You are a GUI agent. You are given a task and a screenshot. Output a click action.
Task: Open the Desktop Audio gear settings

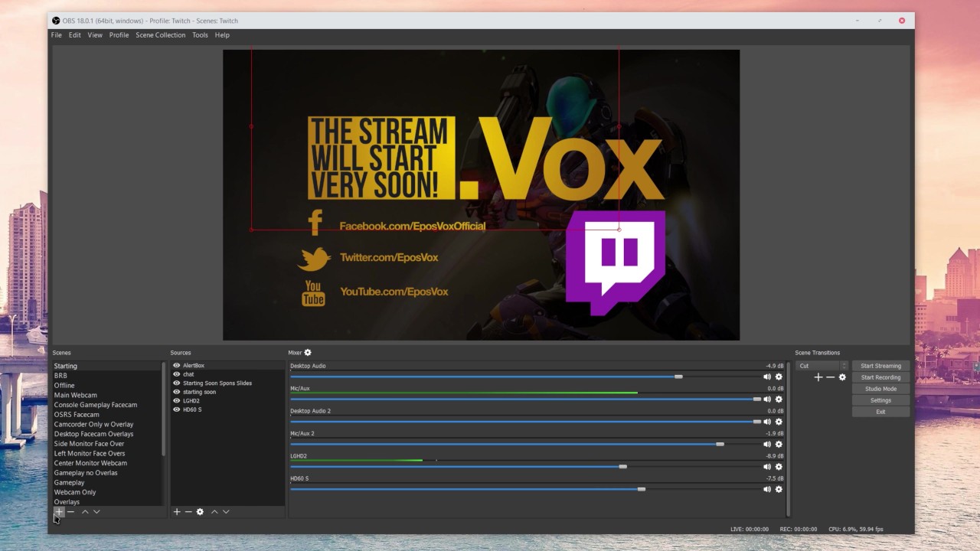pyautogui.click(x=779, y=377)
